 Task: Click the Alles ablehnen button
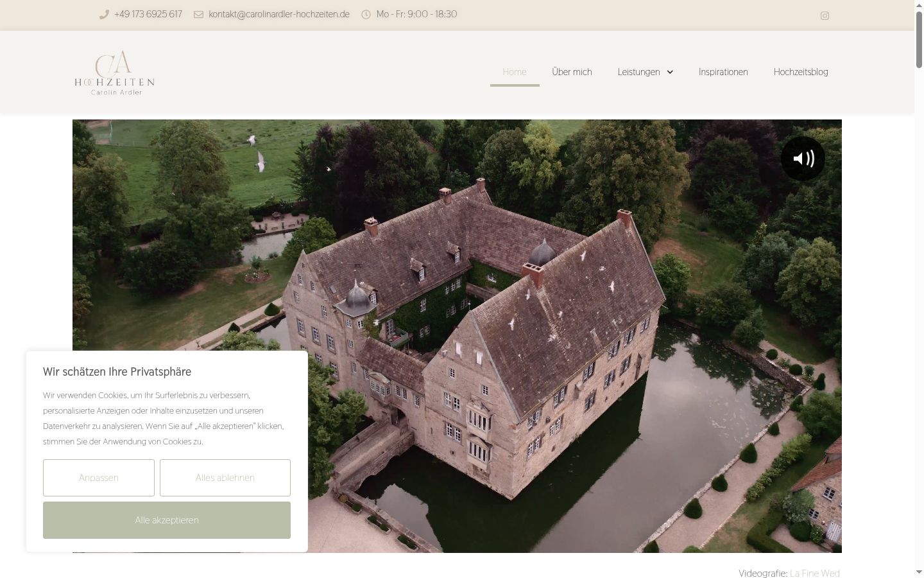pos(225,478)
